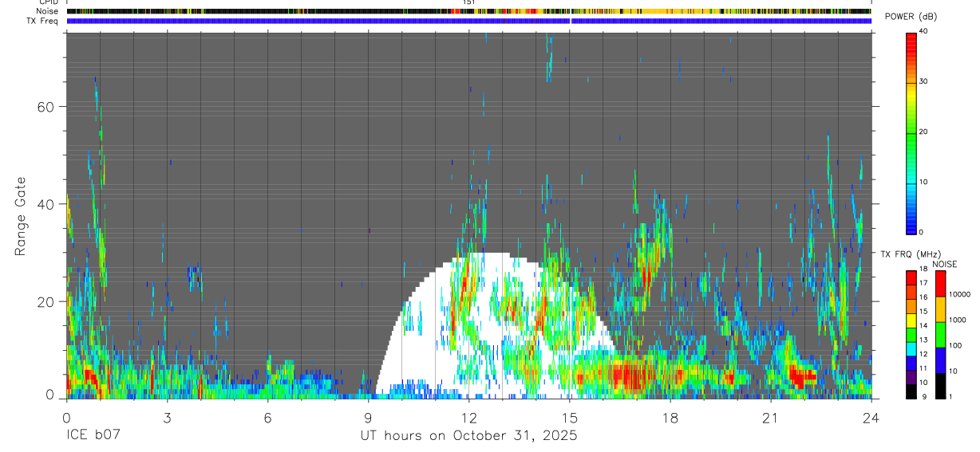Pick the black 9-10 MHz TX FRQ swatch

(911, 391)
